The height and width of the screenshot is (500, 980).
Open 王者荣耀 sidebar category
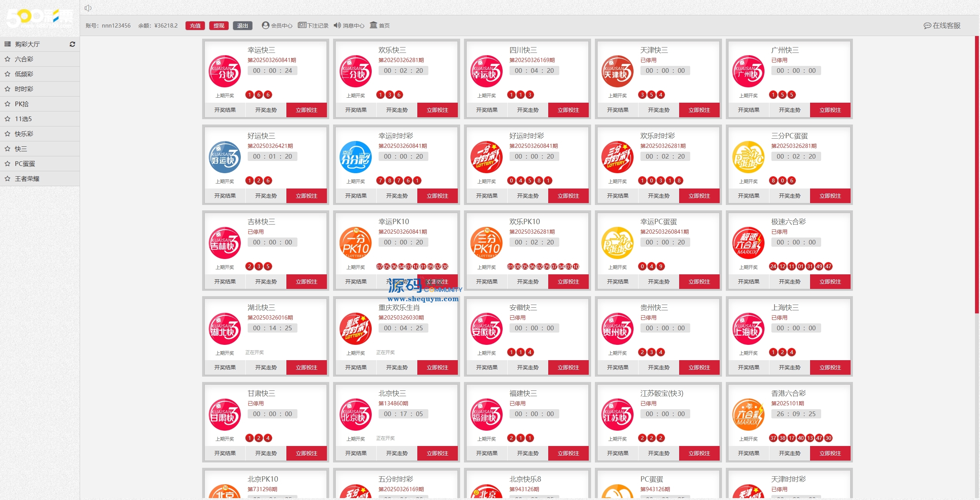27,179
